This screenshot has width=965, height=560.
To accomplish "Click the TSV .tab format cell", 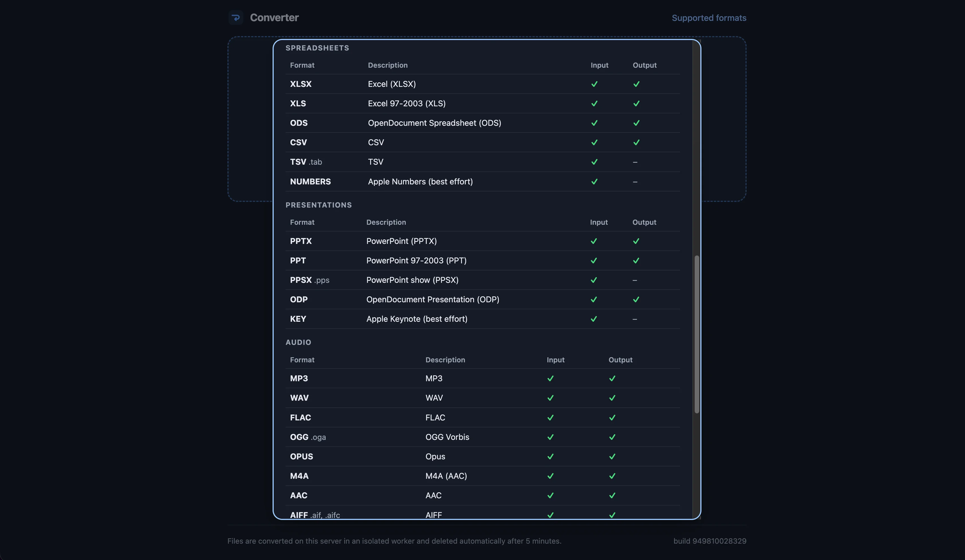I will [x=306, y=162].
